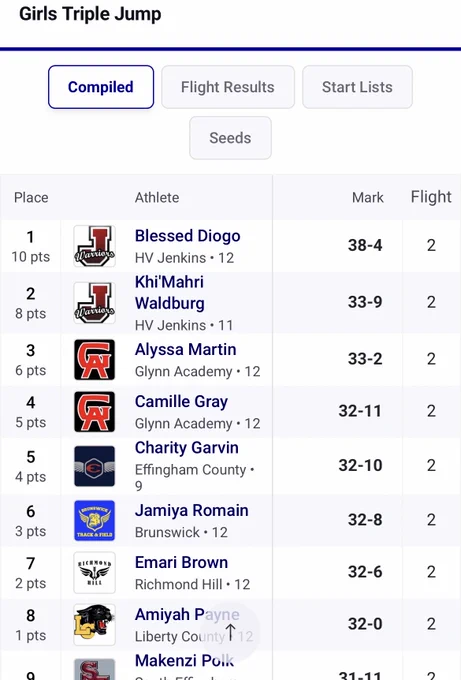Open Jamiya Romain athlete page
This screenshot has height=680, width=461.
[192, 510]
